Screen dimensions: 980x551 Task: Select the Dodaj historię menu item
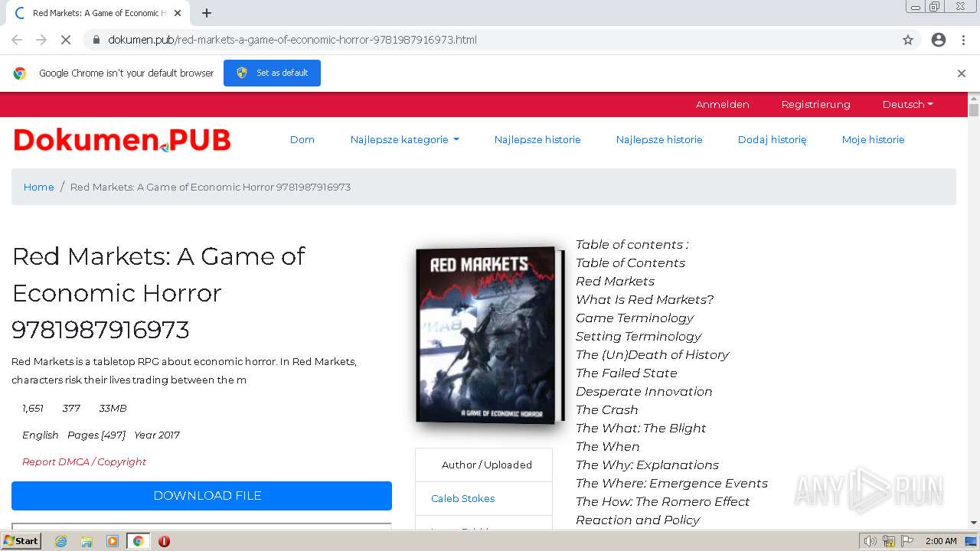[772, 139]
